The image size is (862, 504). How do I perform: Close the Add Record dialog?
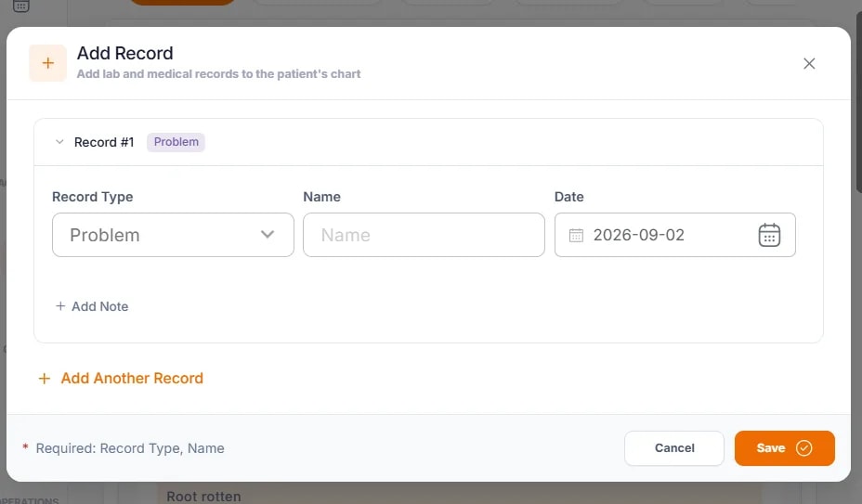(809, 64)
